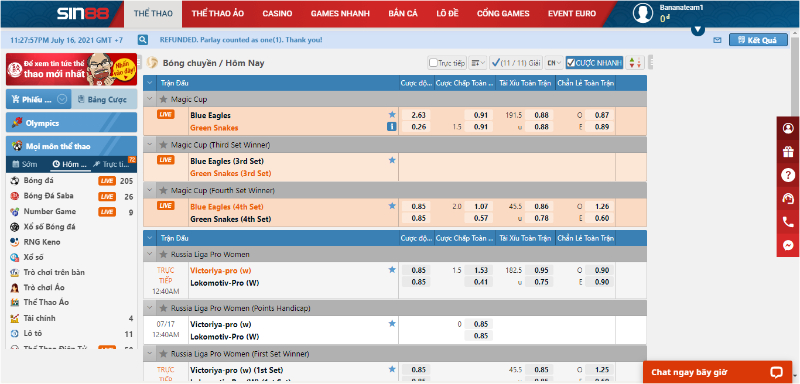Click the Green Snakes info icon
The width and height of the screenshot is (800, 384).
[x=392, y=127]
